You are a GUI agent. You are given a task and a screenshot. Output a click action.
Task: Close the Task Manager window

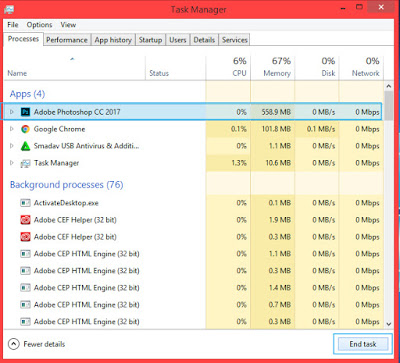point(381,7)
